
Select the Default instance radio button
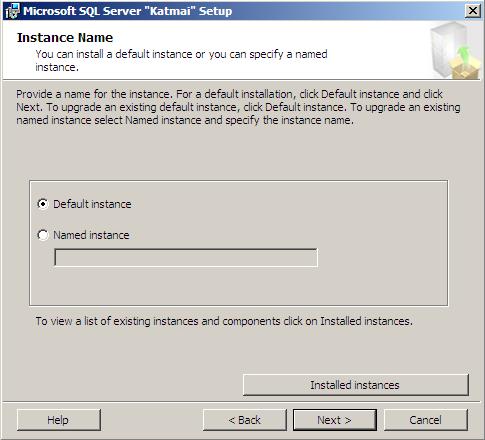pyautogui.click(x=43, y=204)
